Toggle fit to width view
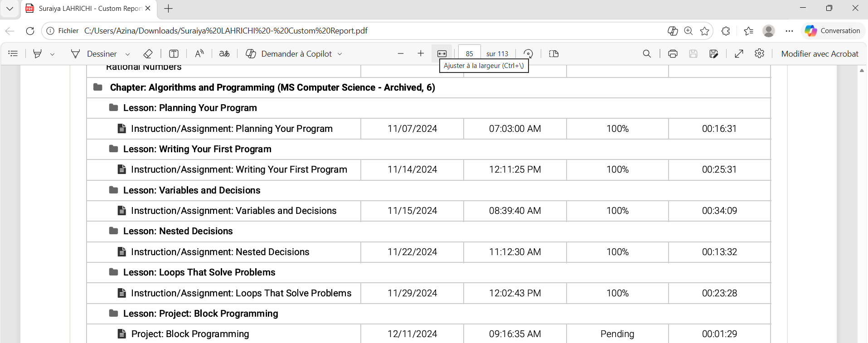Viewport: 868px width, 343px height. [x=442, y=53]
